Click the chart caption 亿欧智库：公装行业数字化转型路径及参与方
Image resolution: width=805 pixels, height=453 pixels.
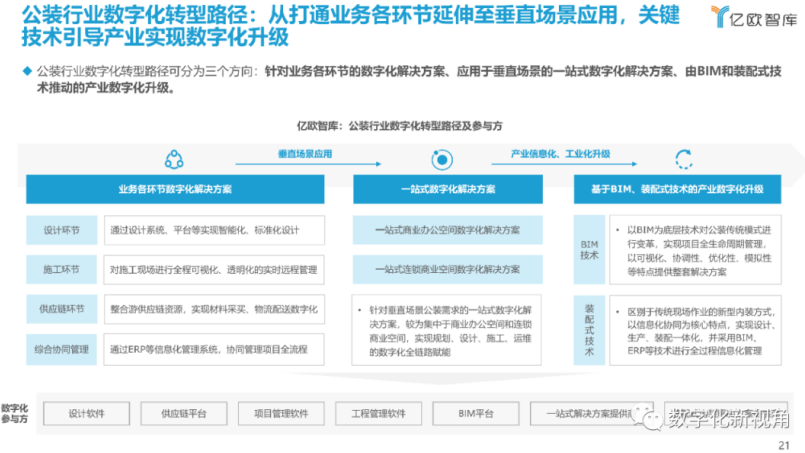pyautogui.click(x=399, y=126)
